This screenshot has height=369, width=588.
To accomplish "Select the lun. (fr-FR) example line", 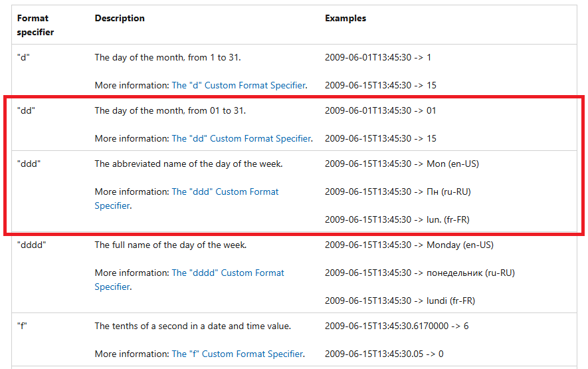I will (x=397, y=220).
